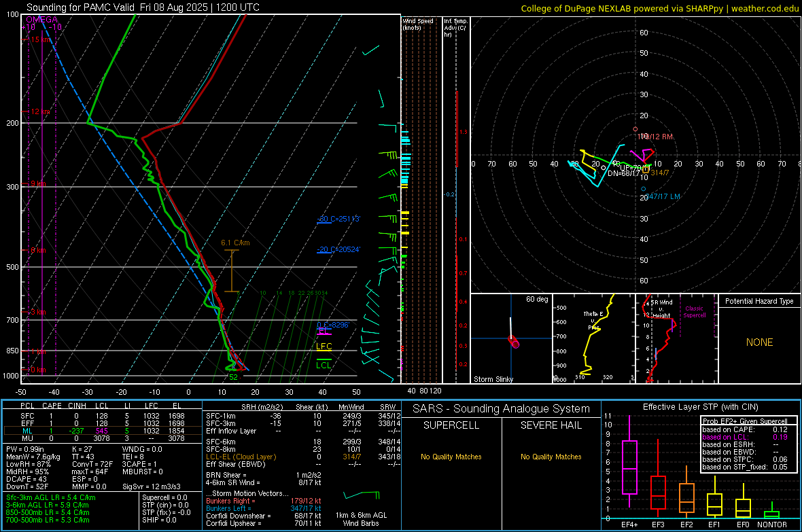Image resolution: width=802 pixels, height=532 pixels.
Task: Click the 'Supercell = 0.0' composite value
Action: 164,498
